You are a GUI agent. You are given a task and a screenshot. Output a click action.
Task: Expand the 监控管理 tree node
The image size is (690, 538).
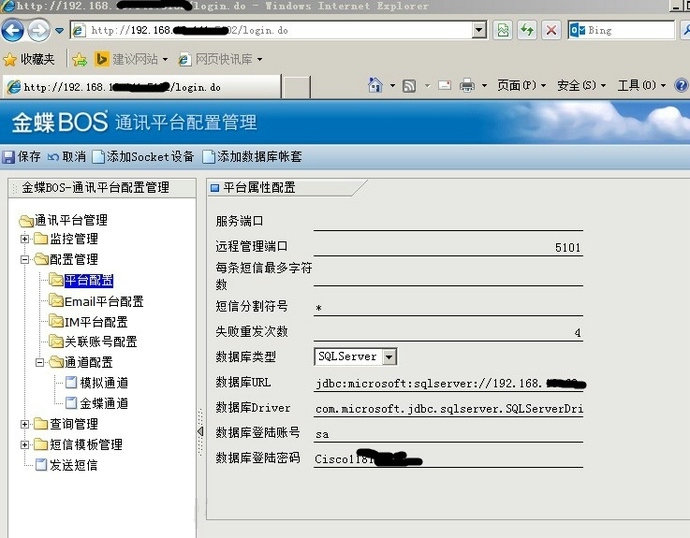(x=25, y=239)
